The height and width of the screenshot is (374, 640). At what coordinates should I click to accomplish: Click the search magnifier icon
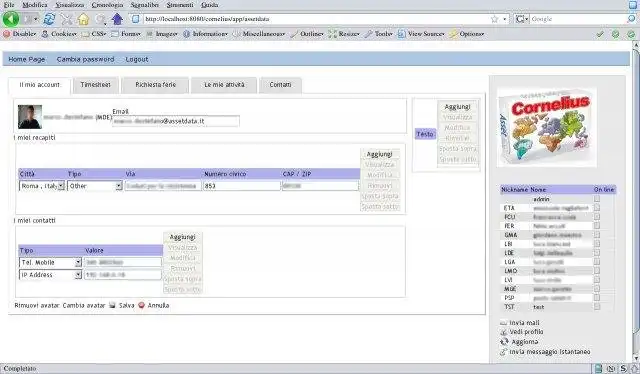coord(631,19)
